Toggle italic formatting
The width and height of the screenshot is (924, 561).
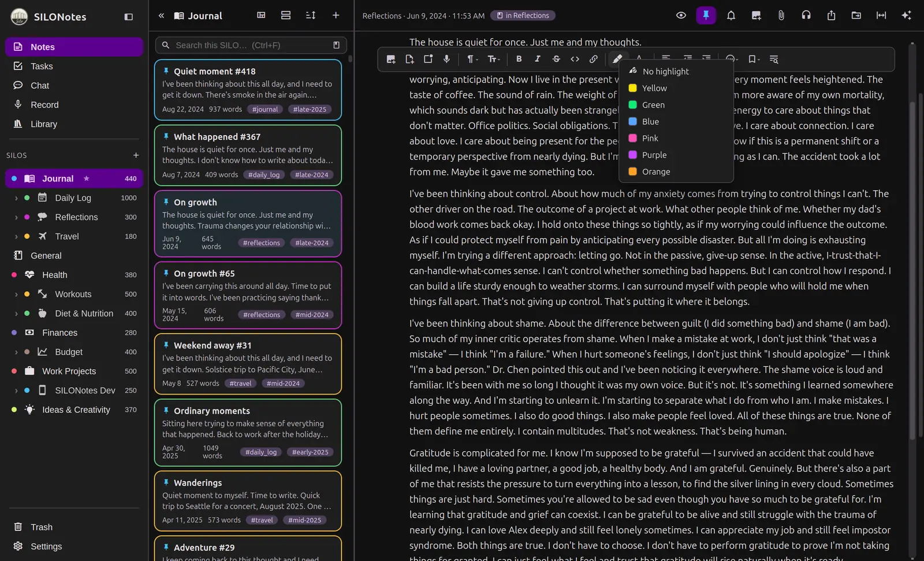[x=538, y=59]
